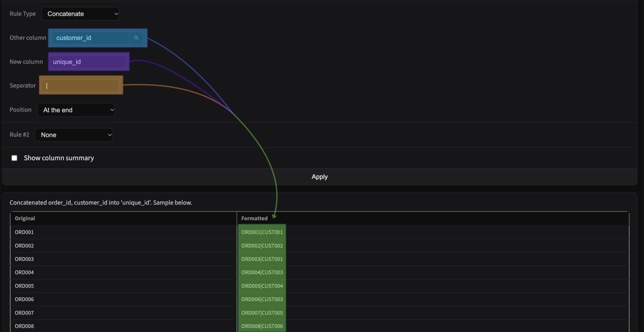This screenshot has width=644, height=332.
Task: Expand the Rule #2 None dropdown
Action: pos(74,135)
